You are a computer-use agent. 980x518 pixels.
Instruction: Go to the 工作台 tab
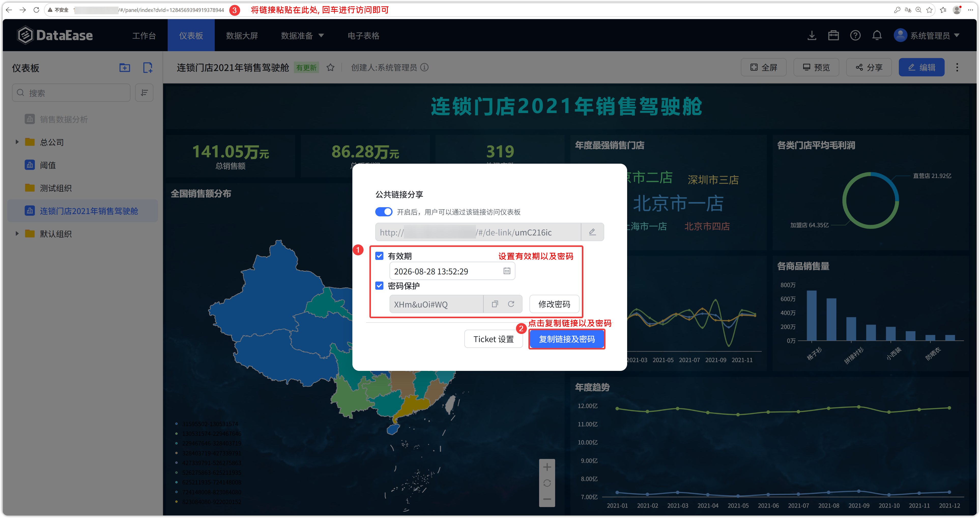point(144,35)
